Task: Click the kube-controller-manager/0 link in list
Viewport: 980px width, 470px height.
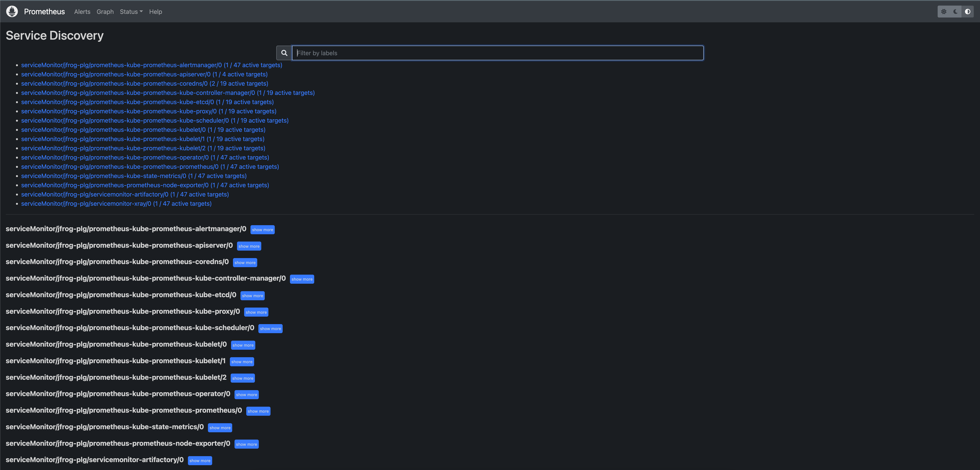Action: (168, 93)
